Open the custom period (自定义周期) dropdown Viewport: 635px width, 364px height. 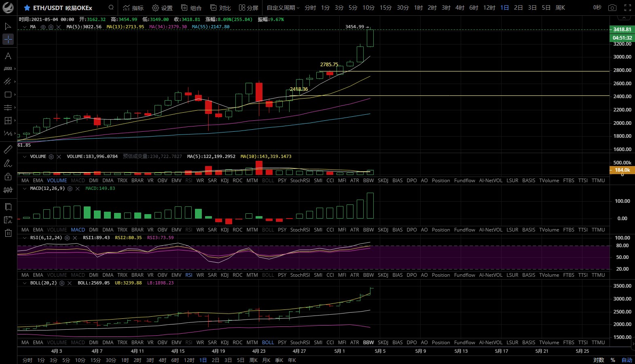click(x=283, y=8)
